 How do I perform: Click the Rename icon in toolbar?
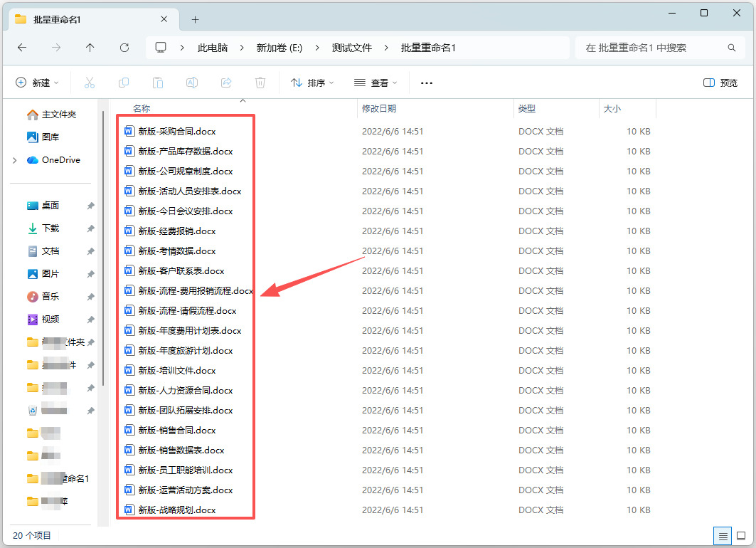192,83
